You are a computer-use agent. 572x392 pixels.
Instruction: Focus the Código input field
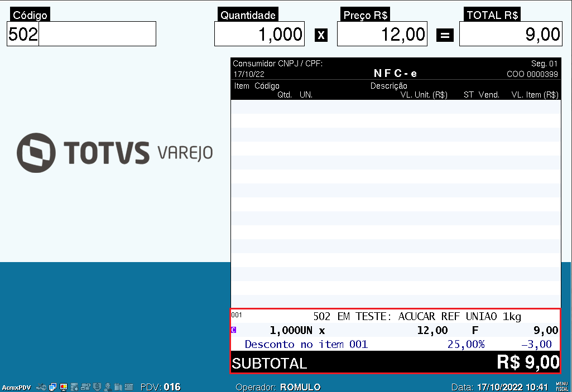coord(81,33)
